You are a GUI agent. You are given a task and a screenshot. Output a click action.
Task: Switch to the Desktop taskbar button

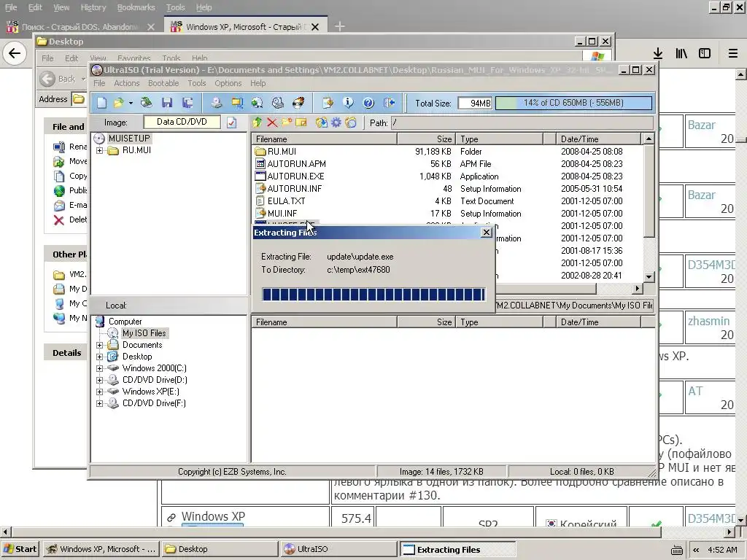click(x=220, y=549)
